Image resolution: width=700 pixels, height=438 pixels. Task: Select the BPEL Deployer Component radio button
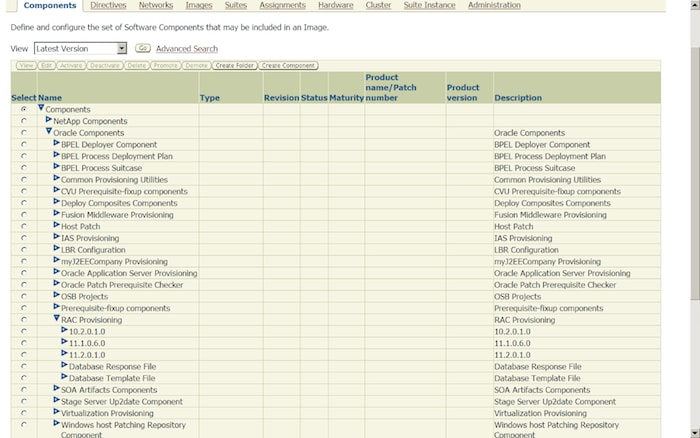[24, 144]
